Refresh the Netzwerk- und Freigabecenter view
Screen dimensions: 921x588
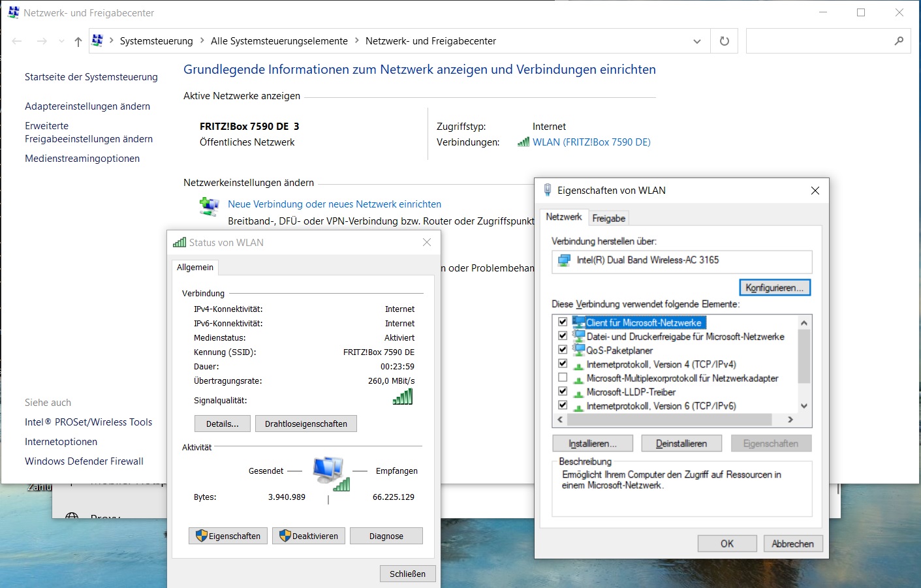pyautogui.click(x=725, y=41)
